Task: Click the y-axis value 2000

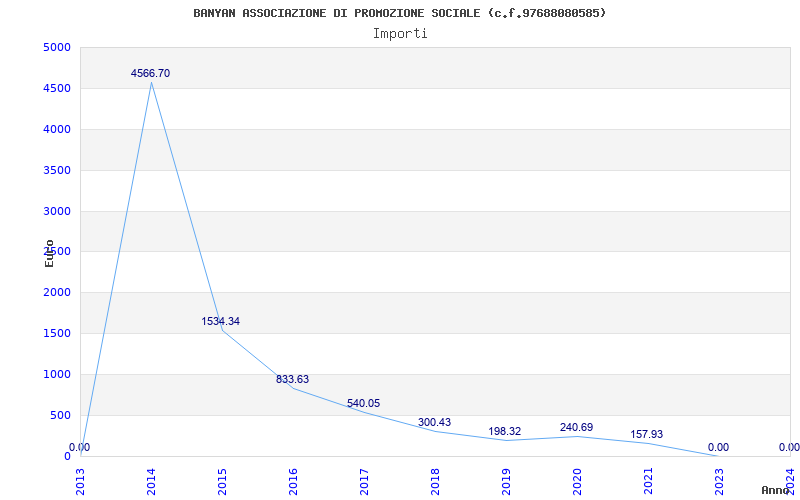Action: pos(57,293)
